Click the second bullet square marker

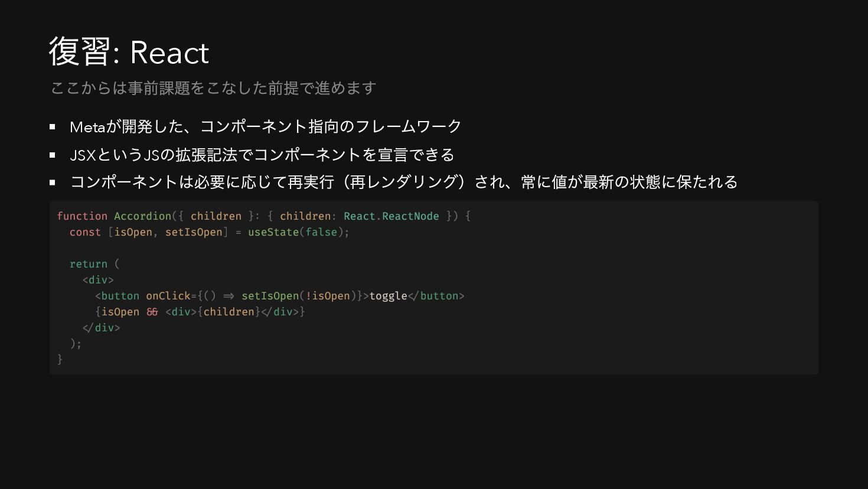point(53,155)
